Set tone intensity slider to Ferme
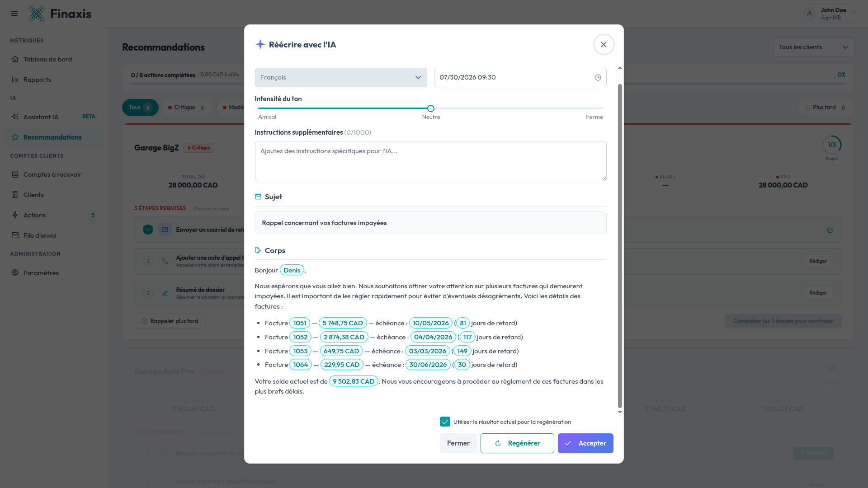This screenshot has height=488, width=868. (x=602, y=108)
